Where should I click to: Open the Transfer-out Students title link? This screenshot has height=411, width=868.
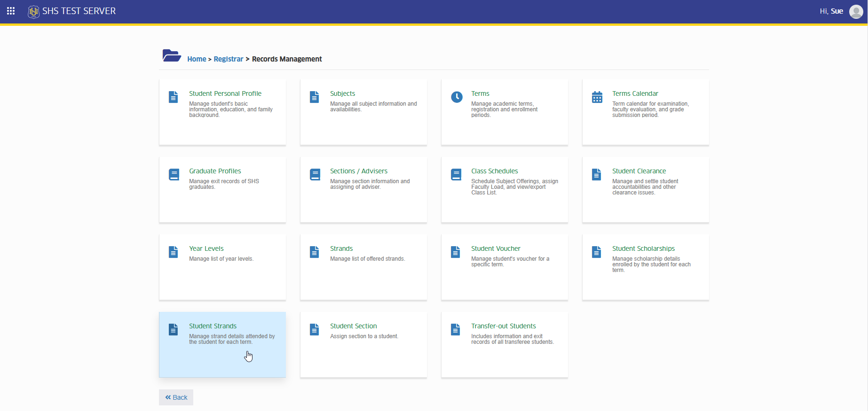coord(504,326)
